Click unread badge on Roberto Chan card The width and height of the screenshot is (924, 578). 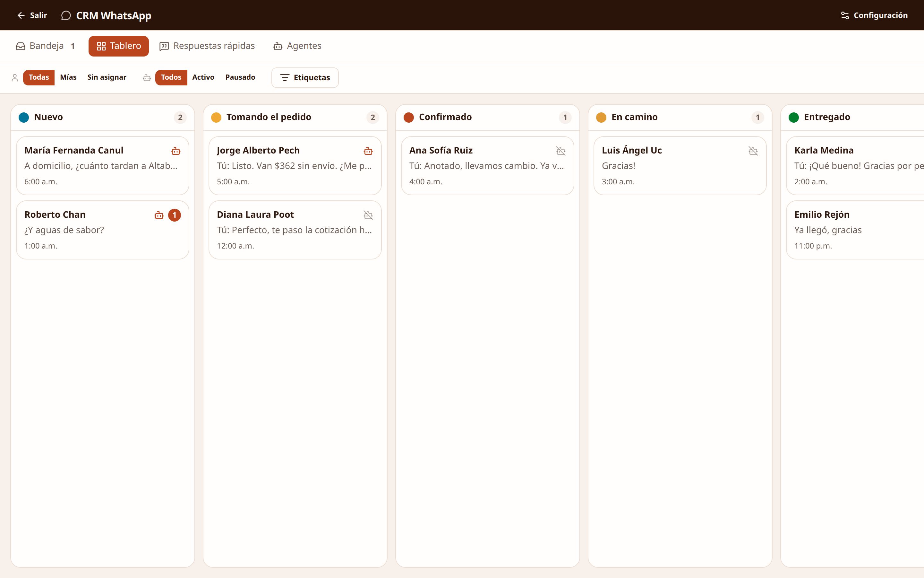tap(175, 215)
